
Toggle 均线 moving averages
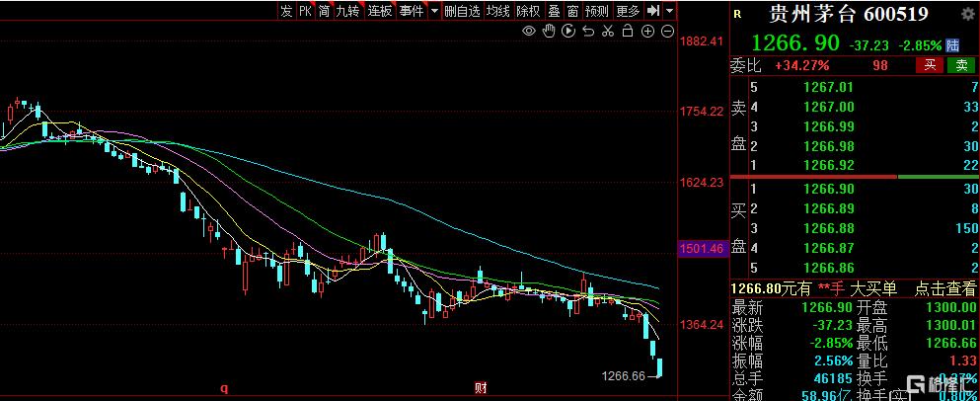click(x=498, y=11)
